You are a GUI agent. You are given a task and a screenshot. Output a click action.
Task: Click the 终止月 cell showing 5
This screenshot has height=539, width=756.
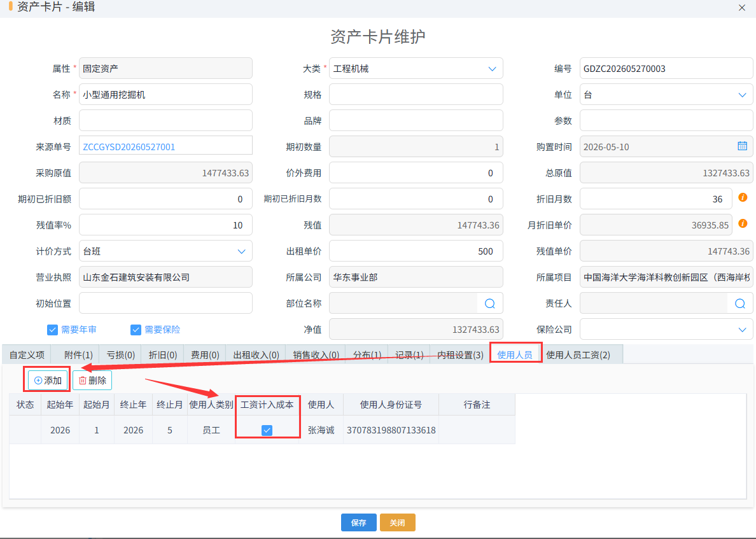[170, 430]
